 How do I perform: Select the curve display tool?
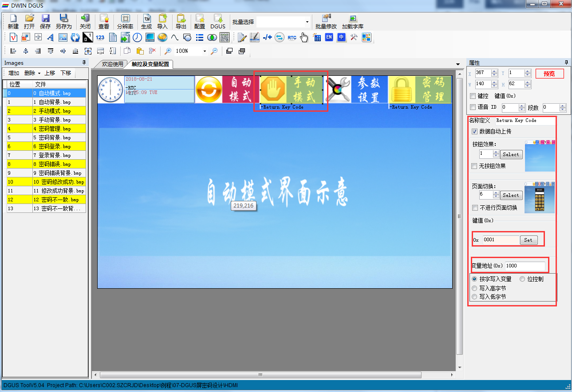175,37
